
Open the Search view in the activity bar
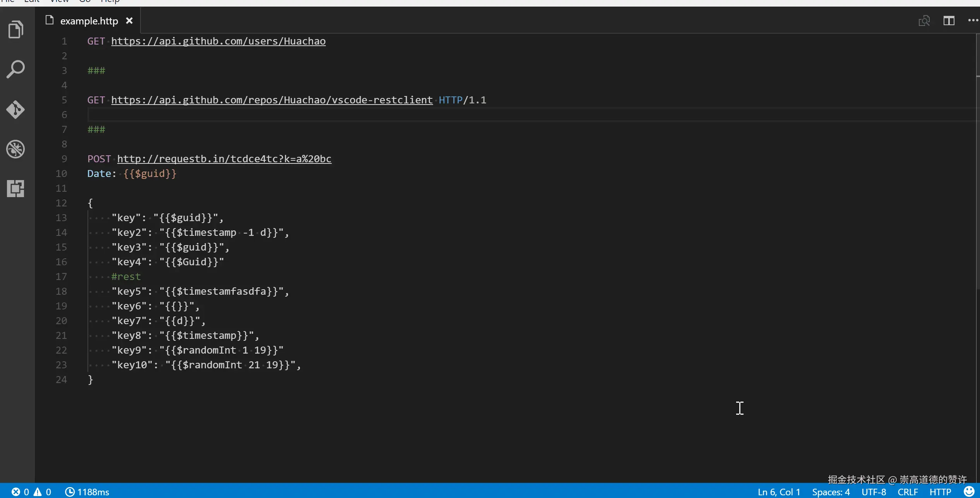tap(16, 69)
